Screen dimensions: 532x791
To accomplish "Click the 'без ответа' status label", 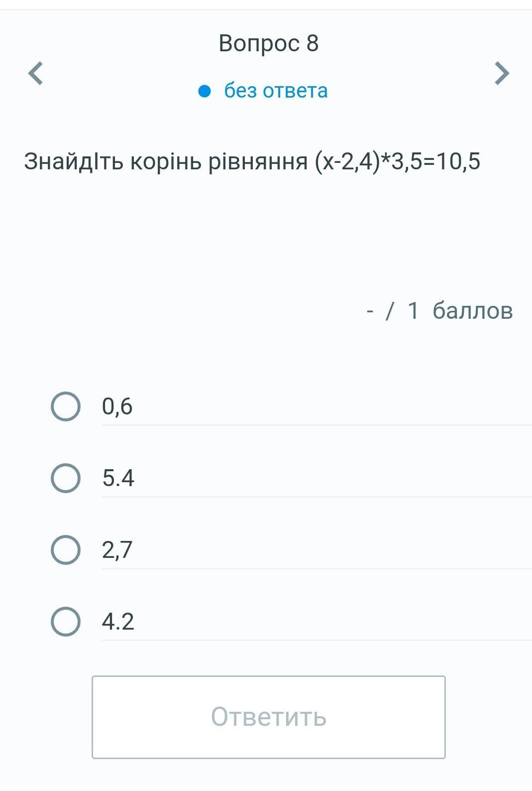I will [x=276, y=91].
